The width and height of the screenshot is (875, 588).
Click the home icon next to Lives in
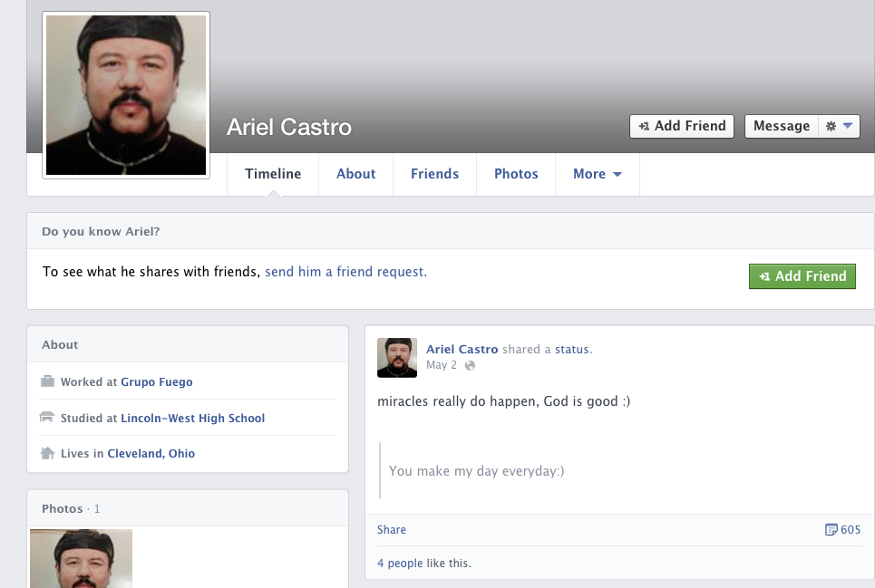click(x=48, y=453)
